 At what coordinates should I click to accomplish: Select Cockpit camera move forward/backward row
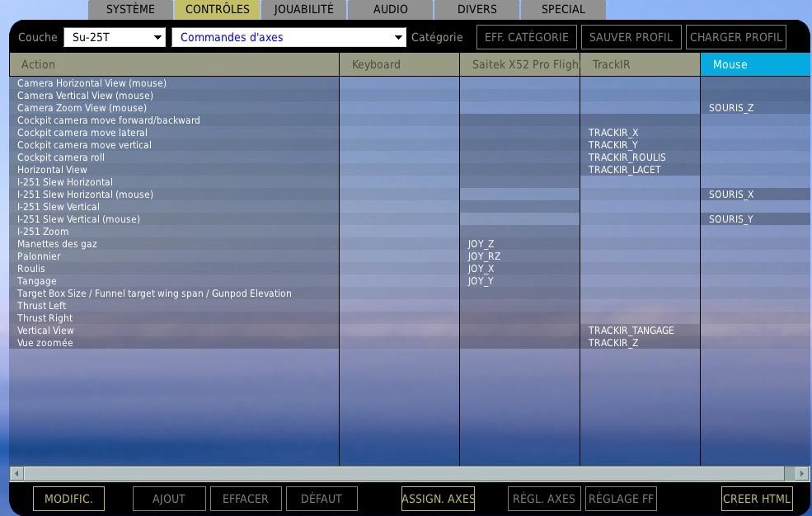(174, 120)
